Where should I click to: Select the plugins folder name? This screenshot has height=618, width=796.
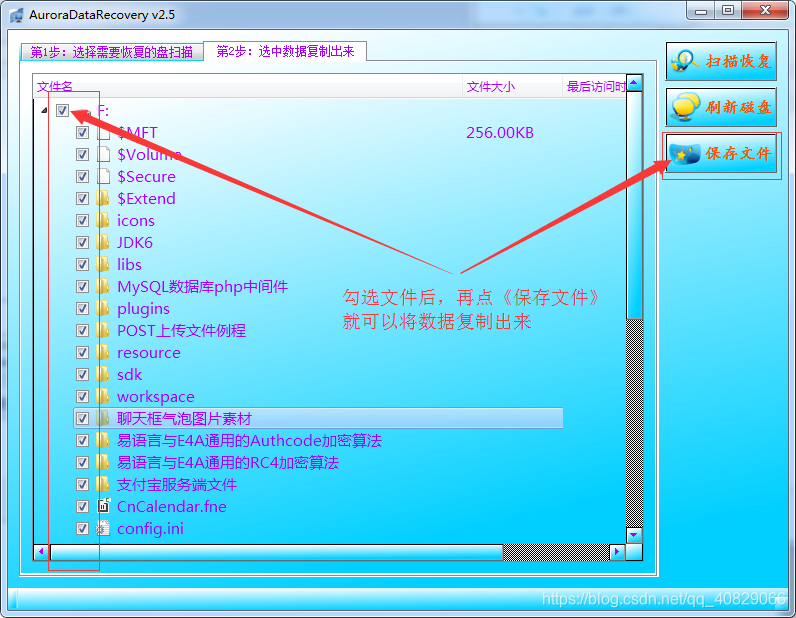point(143,309)
